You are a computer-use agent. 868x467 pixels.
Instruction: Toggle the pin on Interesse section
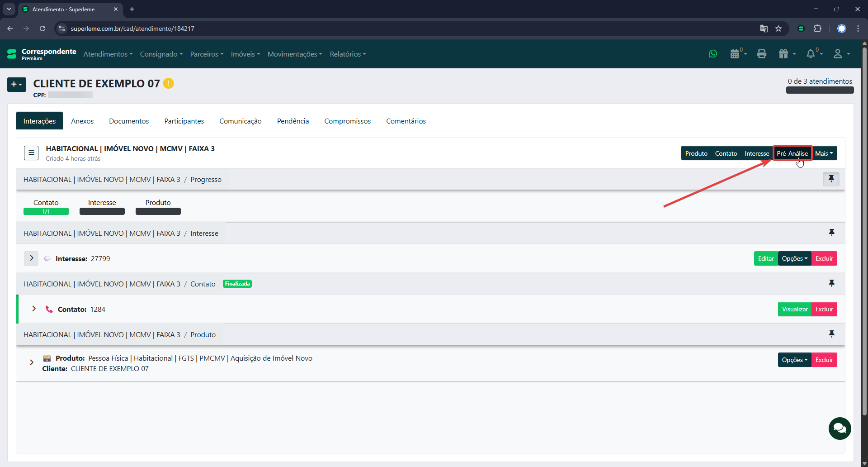[831, 233]
